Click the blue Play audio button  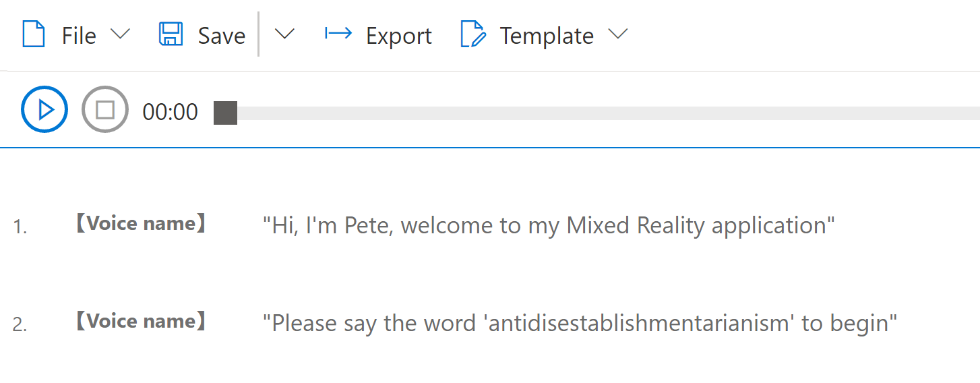coord(44,109)
